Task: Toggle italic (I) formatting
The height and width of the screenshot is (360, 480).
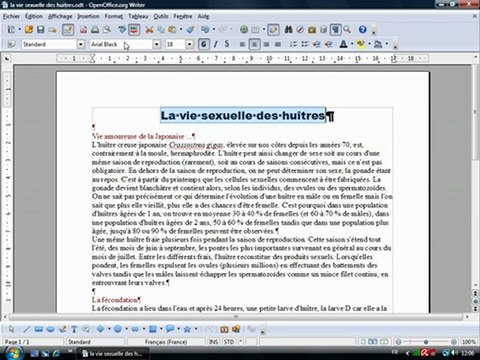Action: tap(216, 44)
